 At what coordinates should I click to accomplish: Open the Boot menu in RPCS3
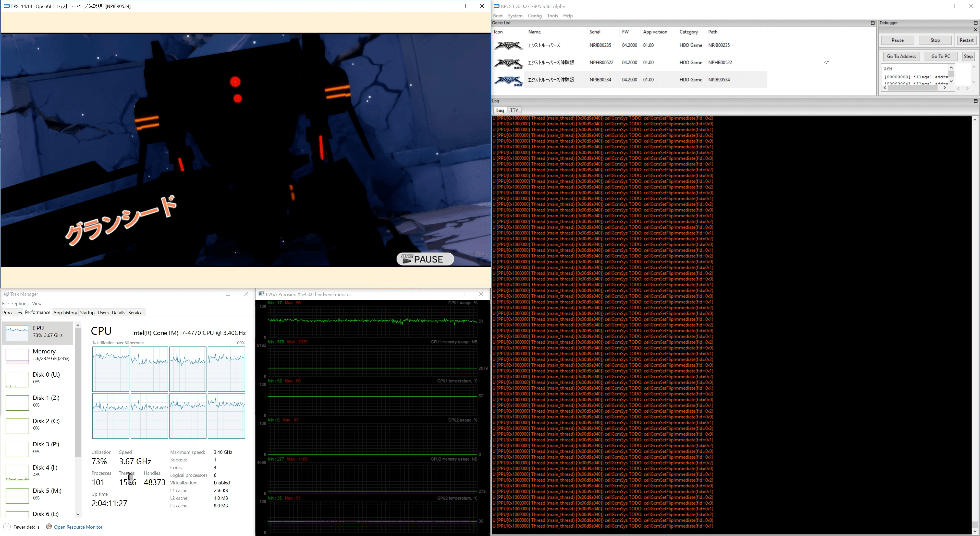(x=498, y=16)
